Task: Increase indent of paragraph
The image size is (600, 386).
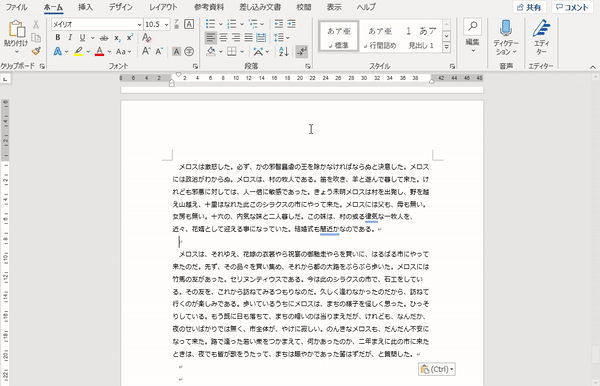Action: click(292, 24)
